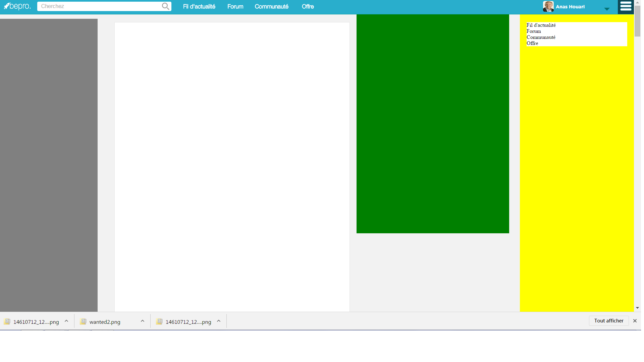Open the wanted2.png downloaded file
644x362 pixels.
tap(104, 321)
